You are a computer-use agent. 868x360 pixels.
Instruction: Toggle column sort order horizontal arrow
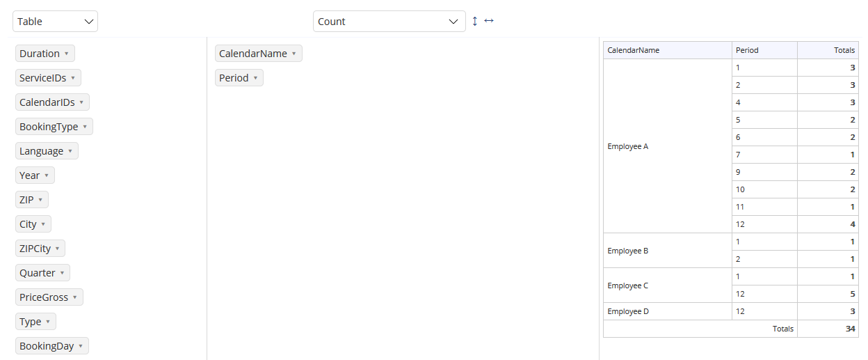tap(489, 21)
